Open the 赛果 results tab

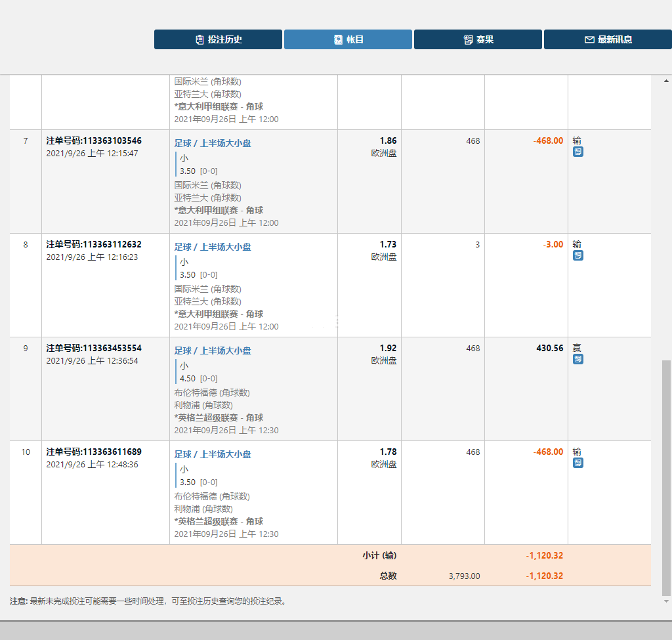coord(478,39)
